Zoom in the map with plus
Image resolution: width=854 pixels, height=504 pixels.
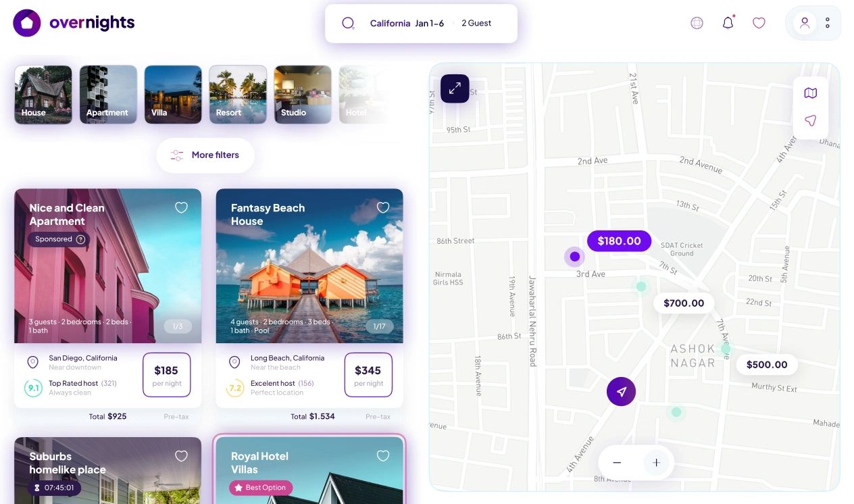[x=656, y=463]
